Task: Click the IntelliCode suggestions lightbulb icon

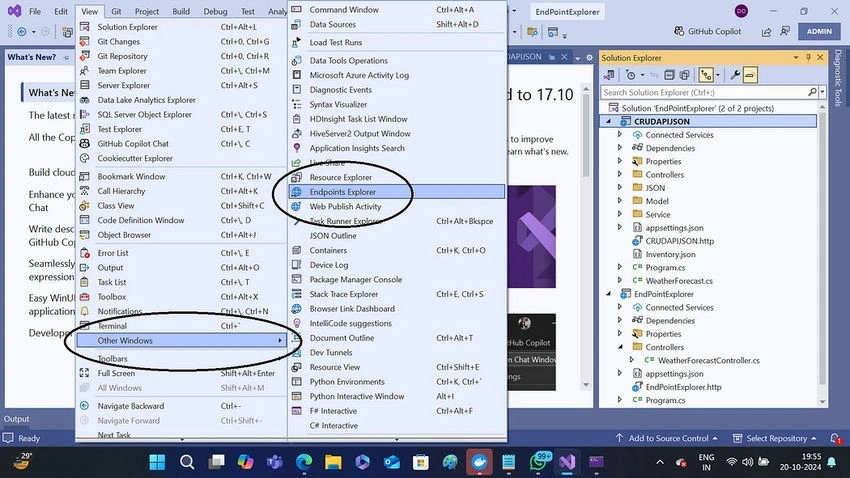Action: (x=297, y=324)
